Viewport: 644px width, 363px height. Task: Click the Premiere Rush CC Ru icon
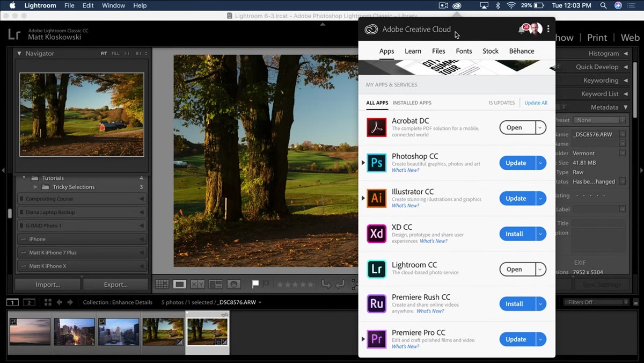377,304
